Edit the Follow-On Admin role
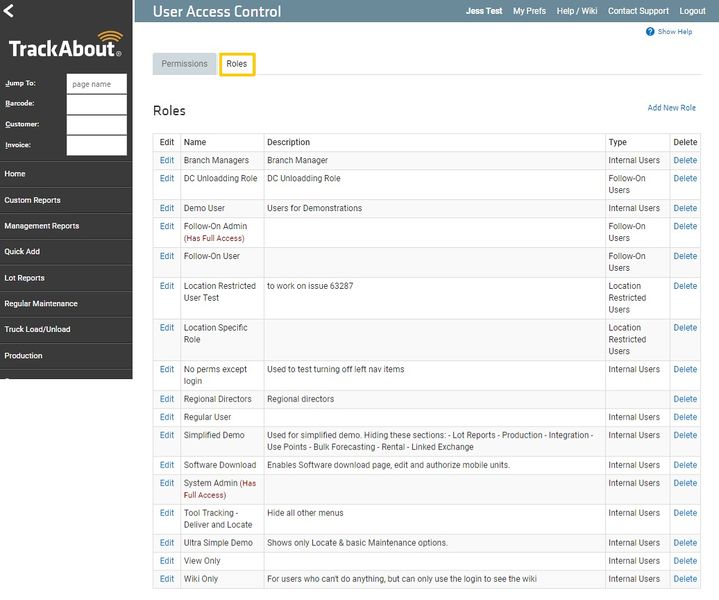 [167, 226]
